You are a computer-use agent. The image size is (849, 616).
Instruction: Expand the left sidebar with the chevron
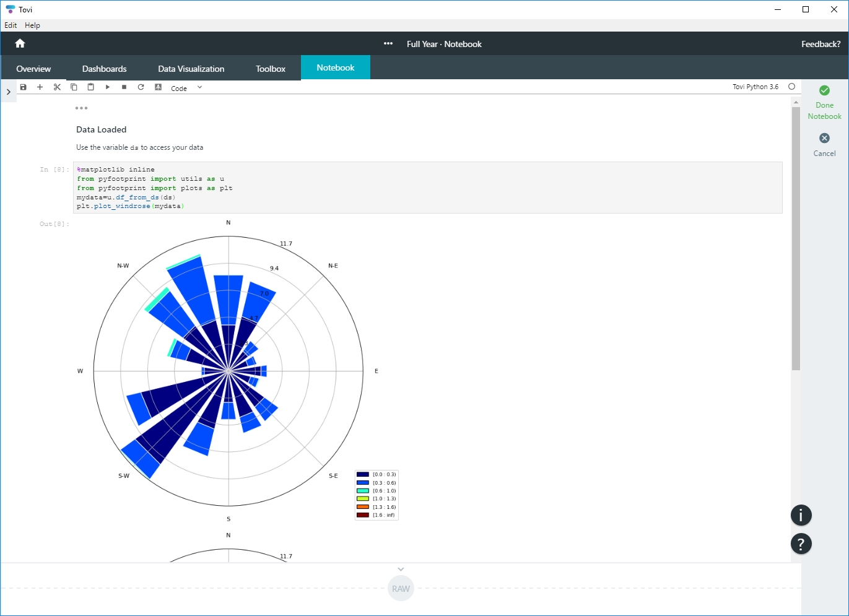pos(8,92)
